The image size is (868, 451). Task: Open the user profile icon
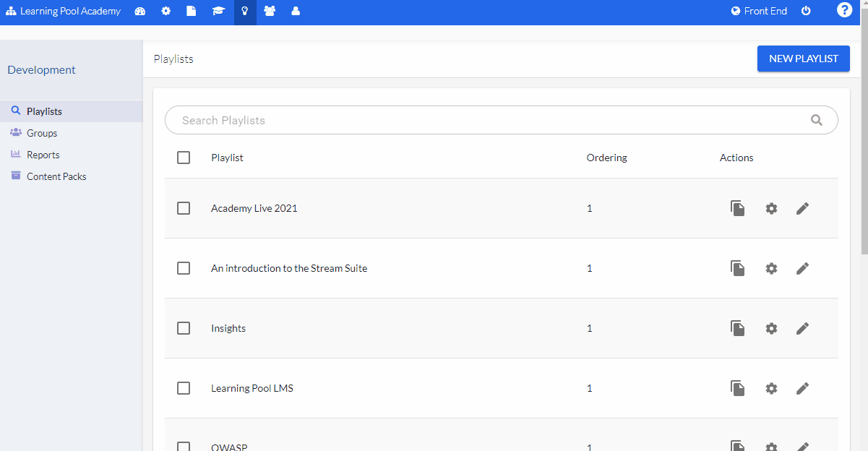296,12
